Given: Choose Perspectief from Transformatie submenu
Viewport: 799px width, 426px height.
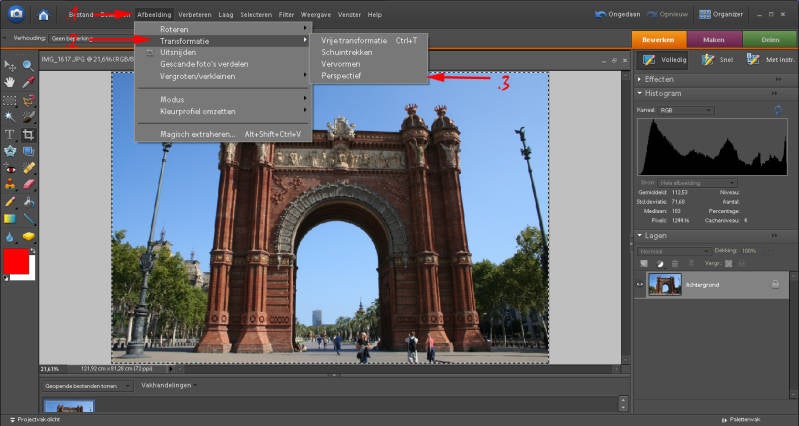Looking at the screenshot, I should click(342, 76).
